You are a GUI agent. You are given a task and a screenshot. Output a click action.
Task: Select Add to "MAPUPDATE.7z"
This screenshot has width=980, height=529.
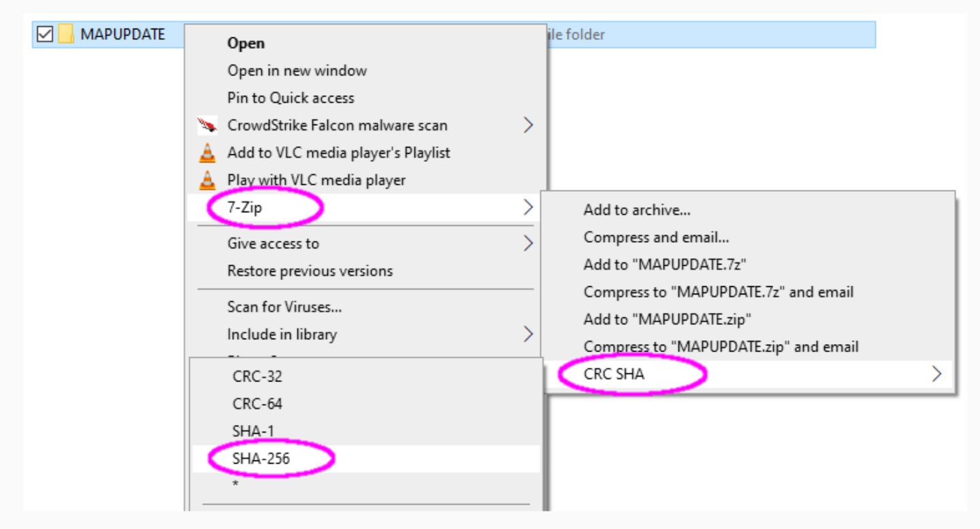point(666,265)
